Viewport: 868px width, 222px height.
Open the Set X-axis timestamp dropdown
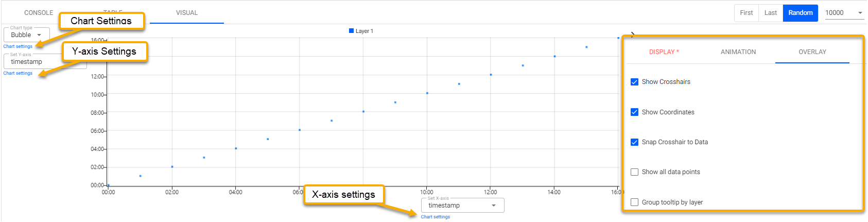463,205
